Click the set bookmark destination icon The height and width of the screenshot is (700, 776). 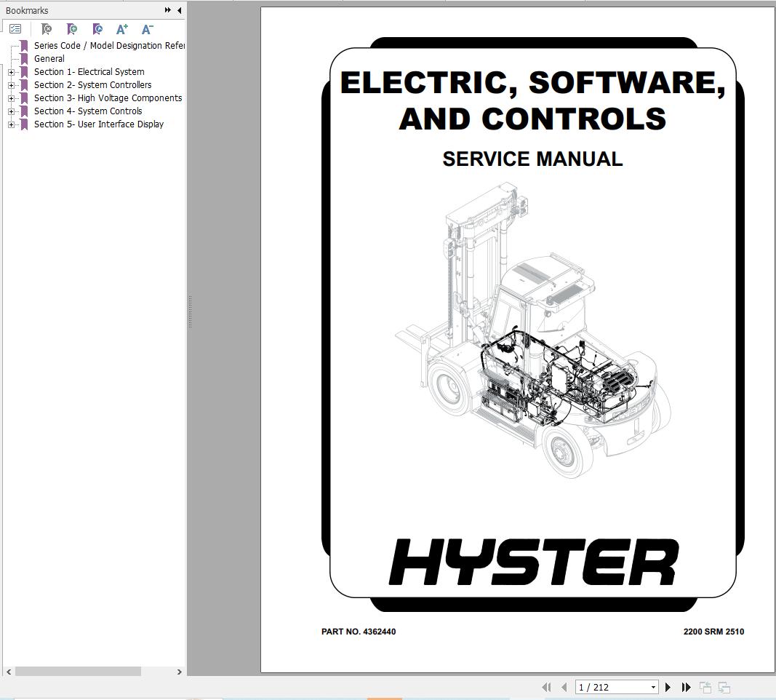click(97, 29)
